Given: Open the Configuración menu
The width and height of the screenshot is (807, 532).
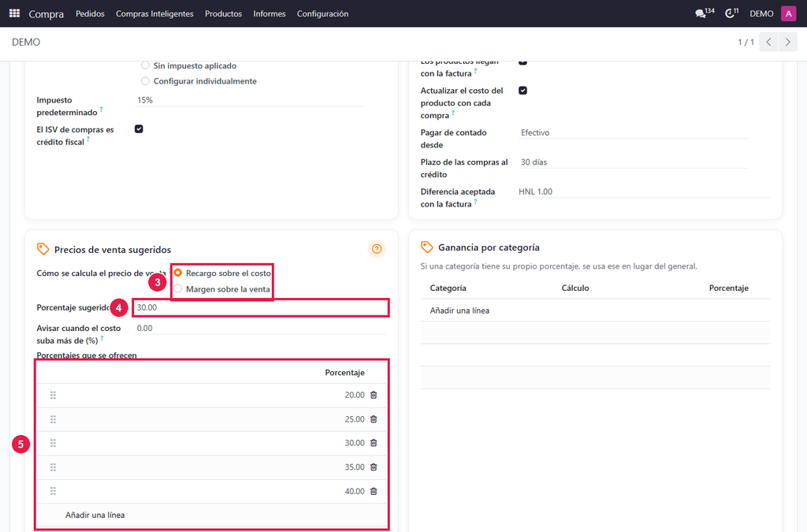Looking at the screenshot, I should click(x=322, y=13).
